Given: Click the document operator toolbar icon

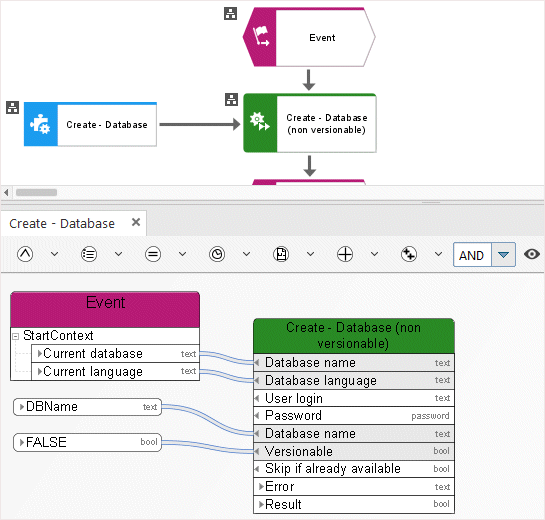Looking at the screenshot, I should tap(281, 254).
